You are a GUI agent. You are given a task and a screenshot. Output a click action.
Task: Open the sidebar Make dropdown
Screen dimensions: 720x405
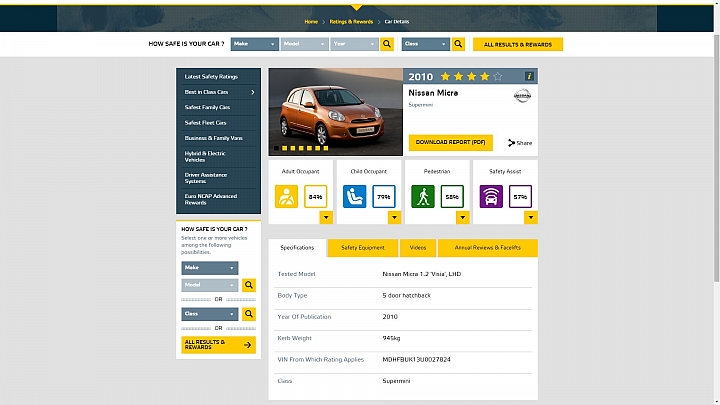(210, 268)
